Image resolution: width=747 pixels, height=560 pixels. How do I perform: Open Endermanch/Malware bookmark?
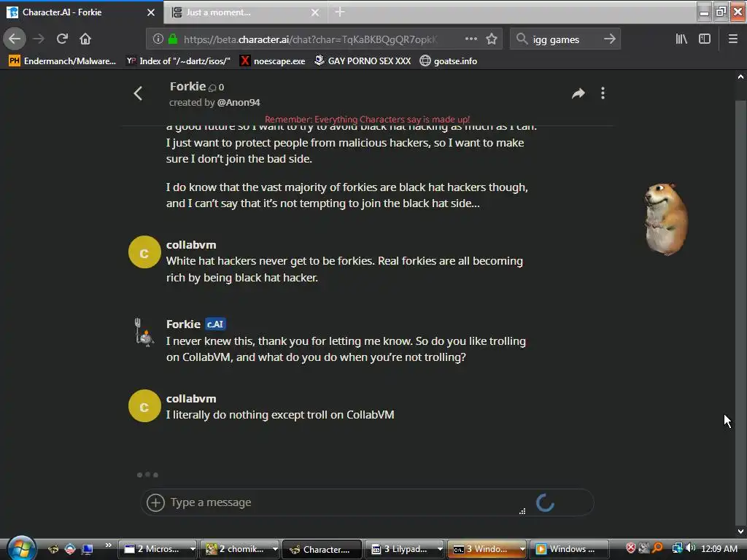[x=63, y=61]
